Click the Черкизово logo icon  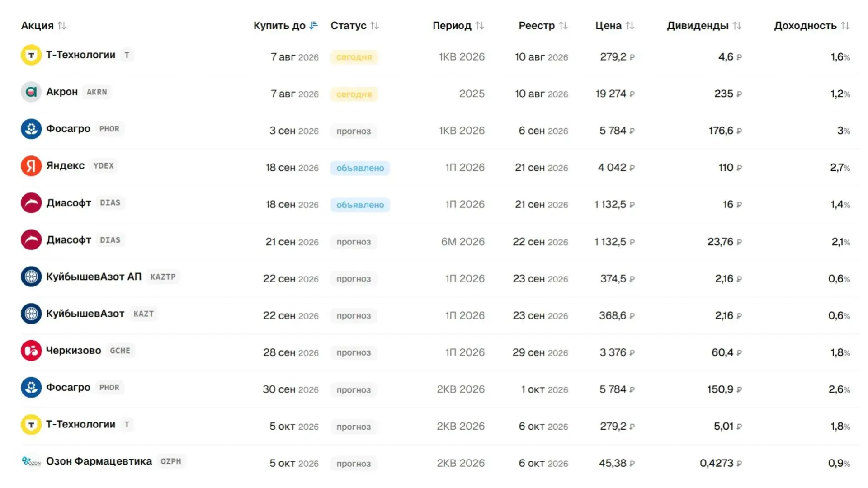click(31, 351)
